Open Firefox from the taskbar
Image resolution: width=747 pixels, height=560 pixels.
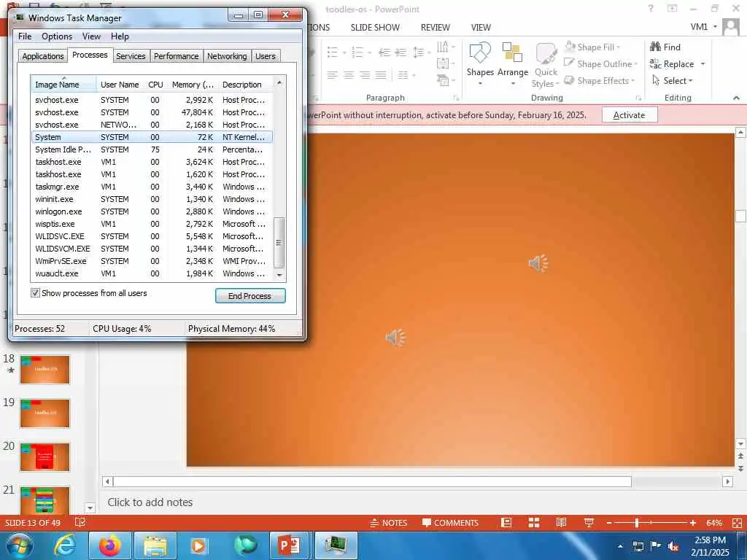pyautogui.click(x=109, y=545)
